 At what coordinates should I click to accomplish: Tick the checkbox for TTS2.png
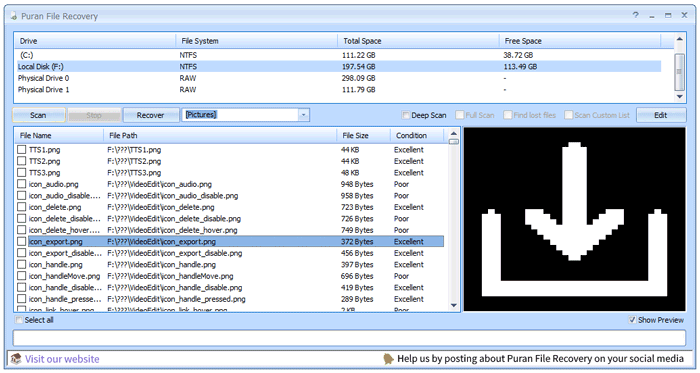(x=21, y=161)
